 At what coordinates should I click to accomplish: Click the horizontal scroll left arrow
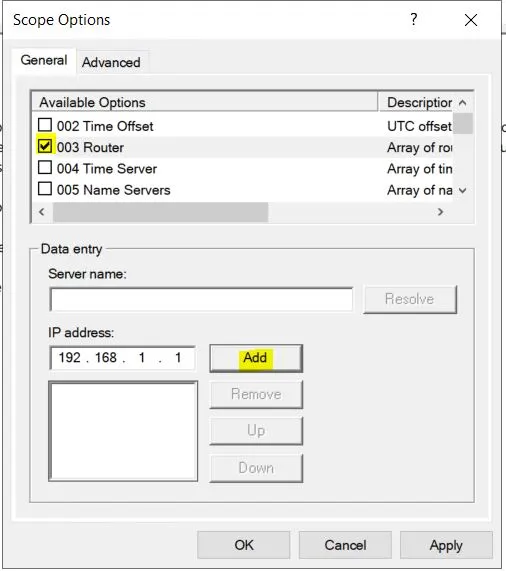pos(42,212)
